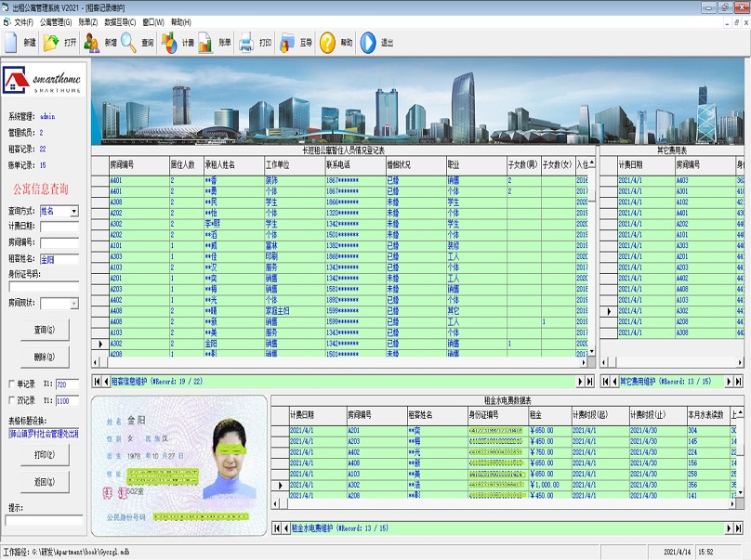Open the 文件(F) menu
This screenshot has height=560, width=751.
pyautogui.click(x=23, y=22)
